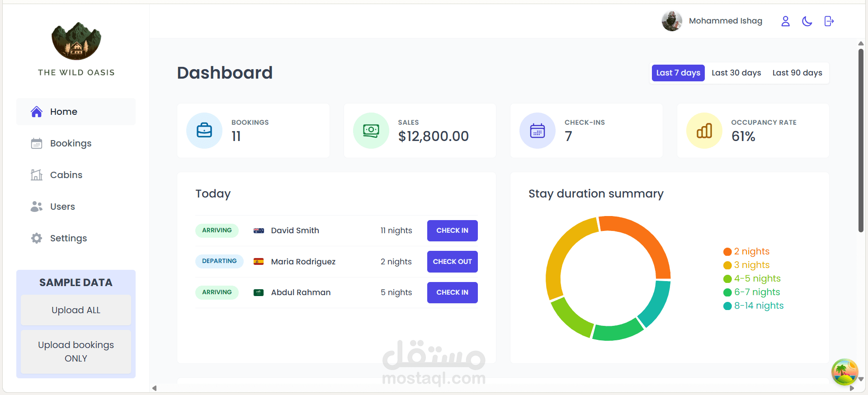Click the SAMPLE DATA heading
The image size is (868, 395).
76,282
